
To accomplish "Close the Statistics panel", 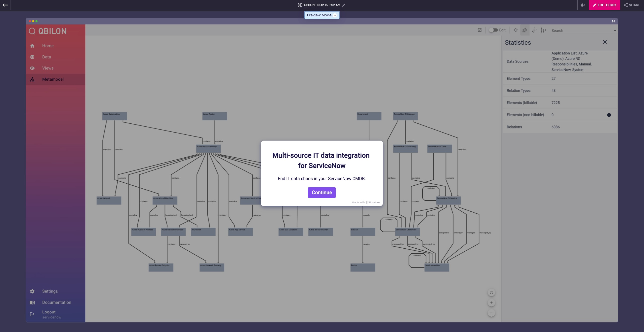I will pos(605,42).
